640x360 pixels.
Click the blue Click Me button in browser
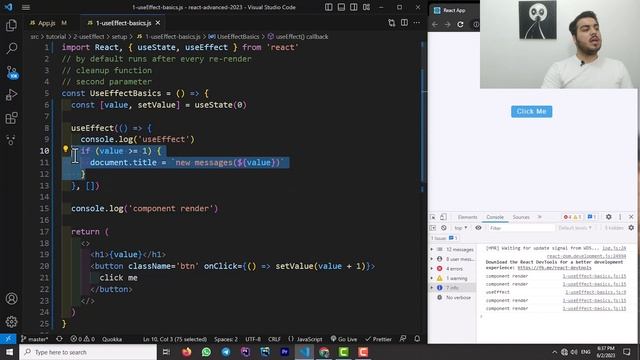[x=531, y=111]
